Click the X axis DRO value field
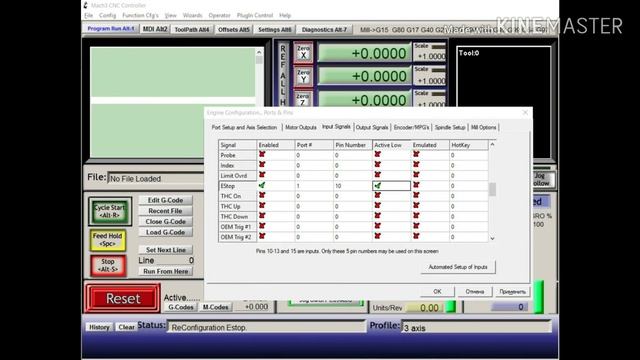The image size is (640, 360). (x=364, y=53)
